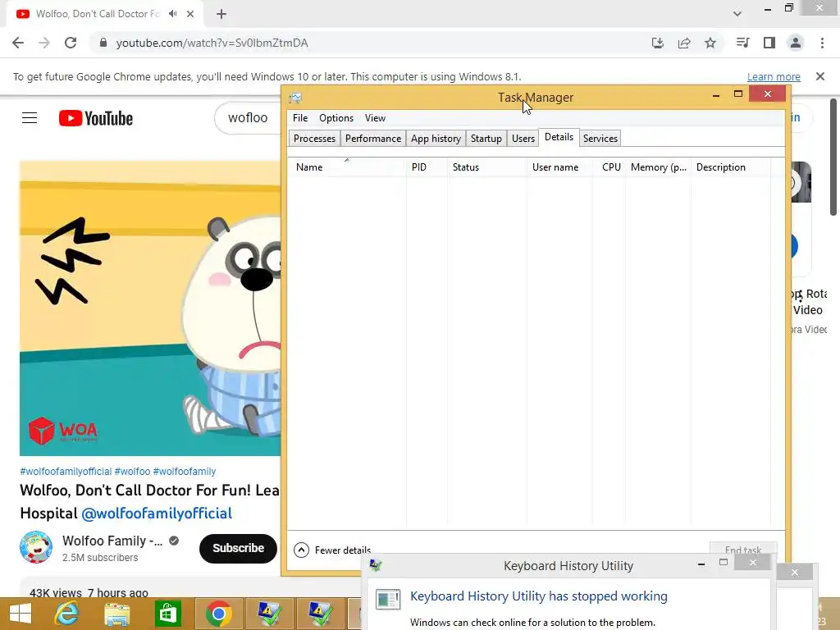Switch to Chrome in the taskbar

click(218, 614)
